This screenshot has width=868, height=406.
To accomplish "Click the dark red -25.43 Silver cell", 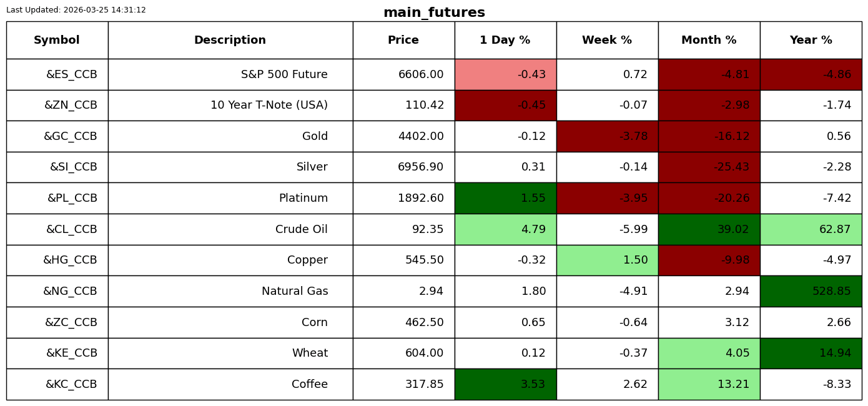I will 709,167.
